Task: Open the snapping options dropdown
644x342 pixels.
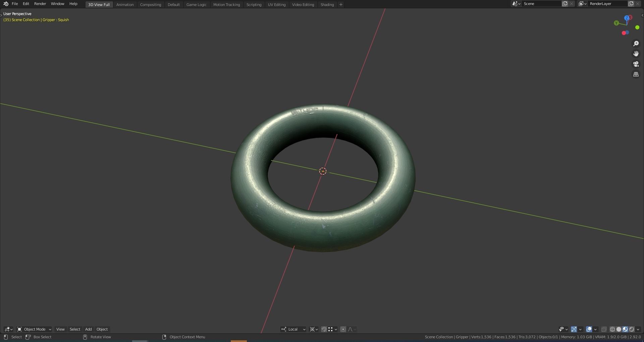Action: pyautogui.click(x=333, y=329)
